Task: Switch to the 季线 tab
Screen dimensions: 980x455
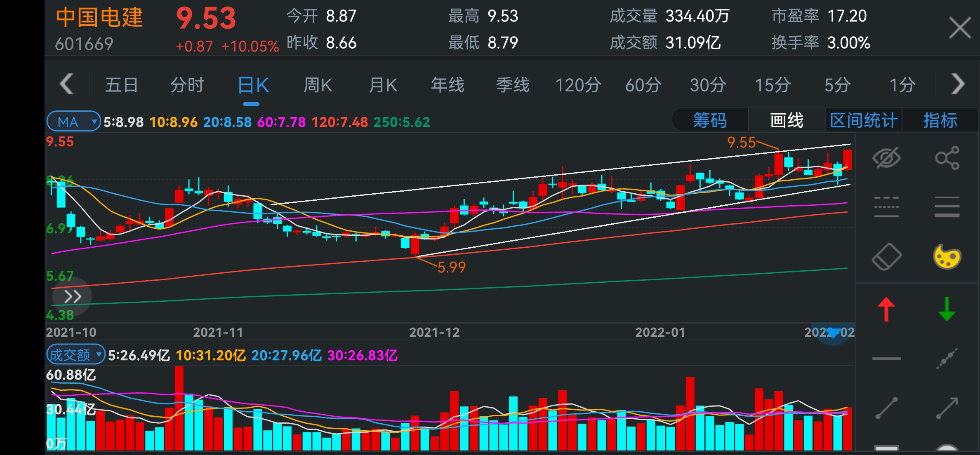Action: tap(513, 85)
